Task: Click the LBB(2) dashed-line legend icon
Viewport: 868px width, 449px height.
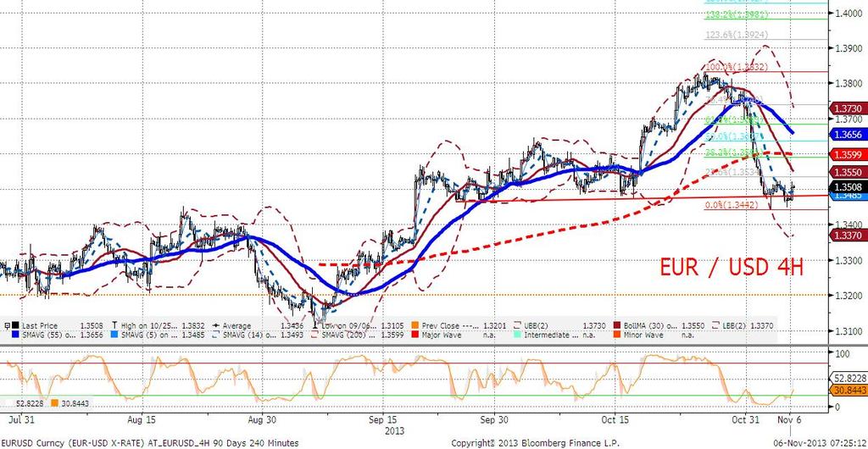Action: tap(715, 325)
